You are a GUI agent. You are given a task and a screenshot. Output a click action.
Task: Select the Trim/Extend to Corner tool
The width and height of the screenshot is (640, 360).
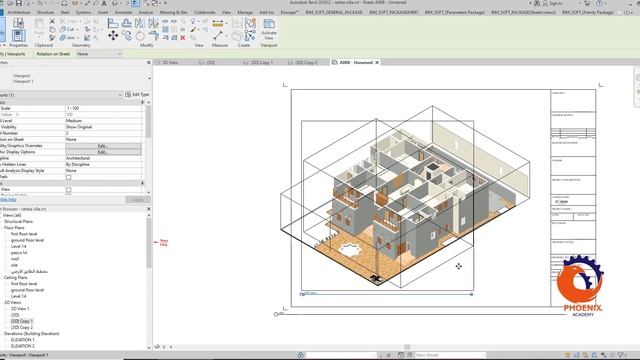tap(154, 36)
